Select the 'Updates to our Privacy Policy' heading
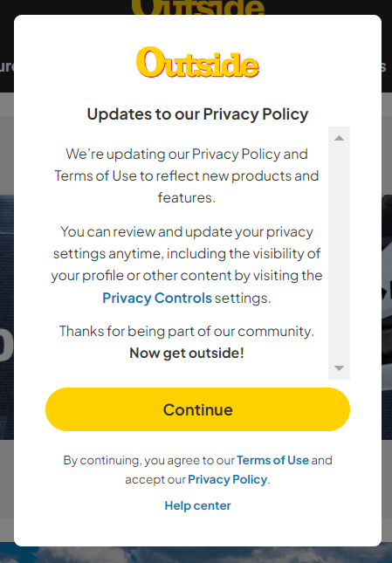 coord(197,114)
